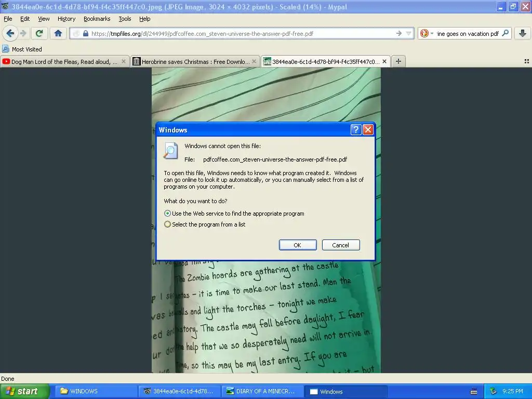Open the Most Visited bookmarks folder
Viewport: 532px width, 399px height.
tap(22, 49)
